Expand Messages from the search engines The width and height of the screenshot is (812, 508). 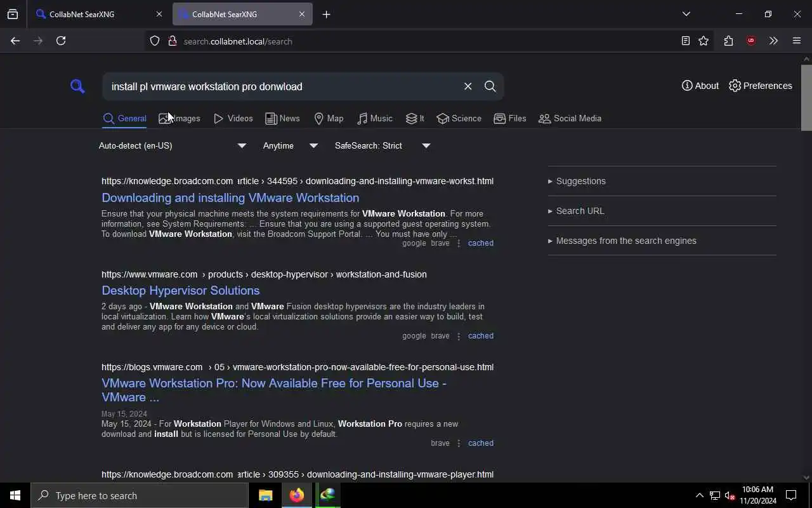coord(662,241)
